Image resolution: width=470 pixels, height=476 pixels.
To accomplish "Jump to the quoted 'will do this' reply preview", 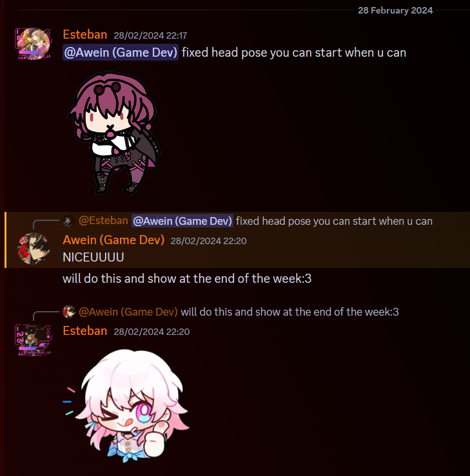I will pos(289,312).
